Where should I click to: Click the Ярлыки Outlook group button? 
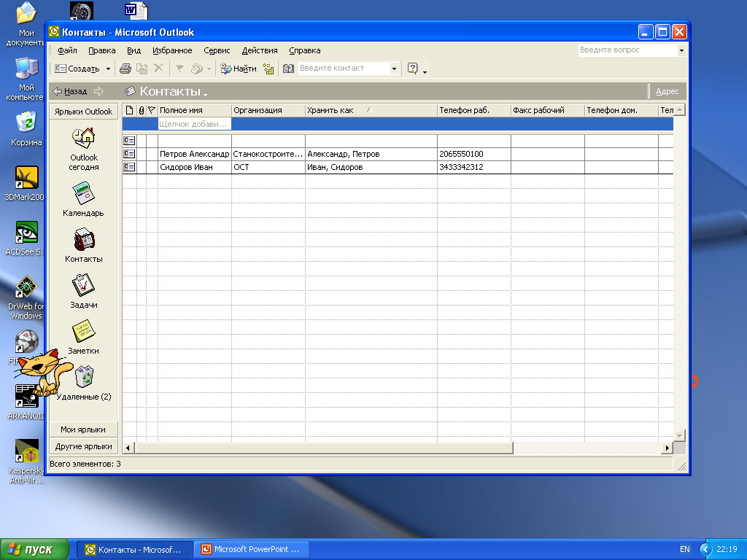click(x=83, y=112)
